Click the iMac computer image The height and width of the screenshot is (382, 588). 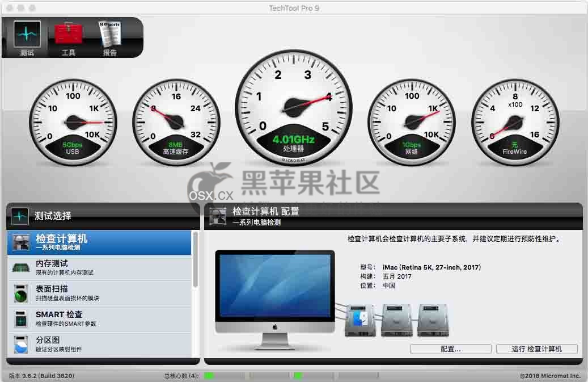pos(275,300)
